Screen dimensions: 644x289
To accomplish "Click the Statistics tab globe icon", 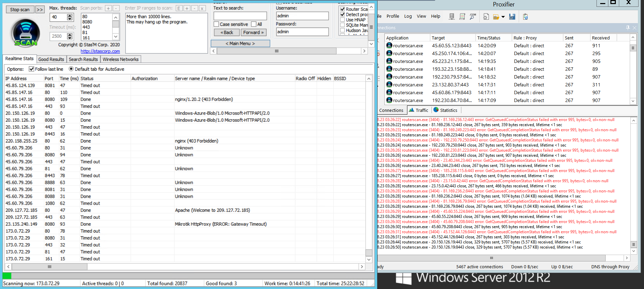I will point(436,110).
